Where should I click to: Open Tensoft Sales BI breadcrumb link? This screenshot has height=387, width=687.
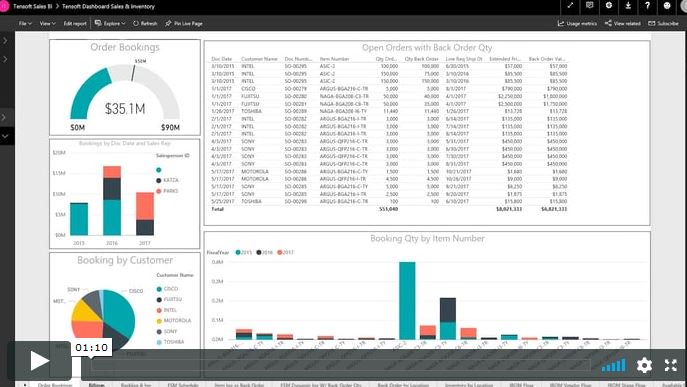click(x=32, y=7)
